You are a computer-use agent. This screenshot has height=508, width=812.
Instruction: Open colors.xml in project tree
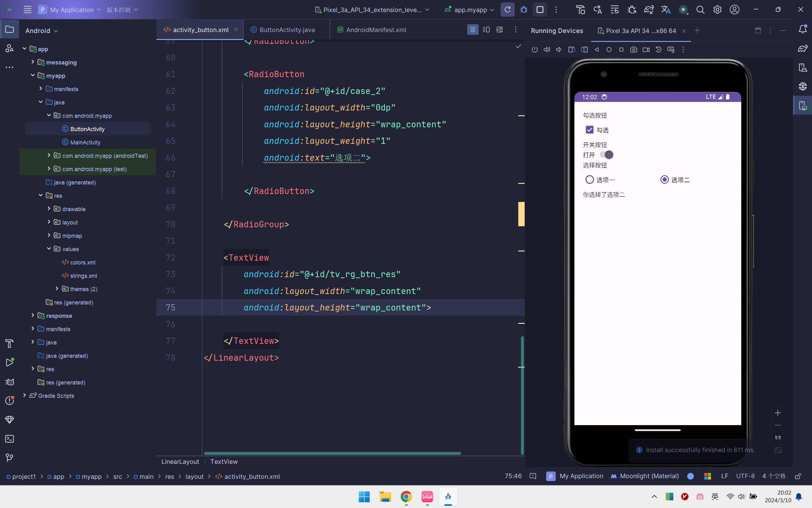(x=83, y=262)
